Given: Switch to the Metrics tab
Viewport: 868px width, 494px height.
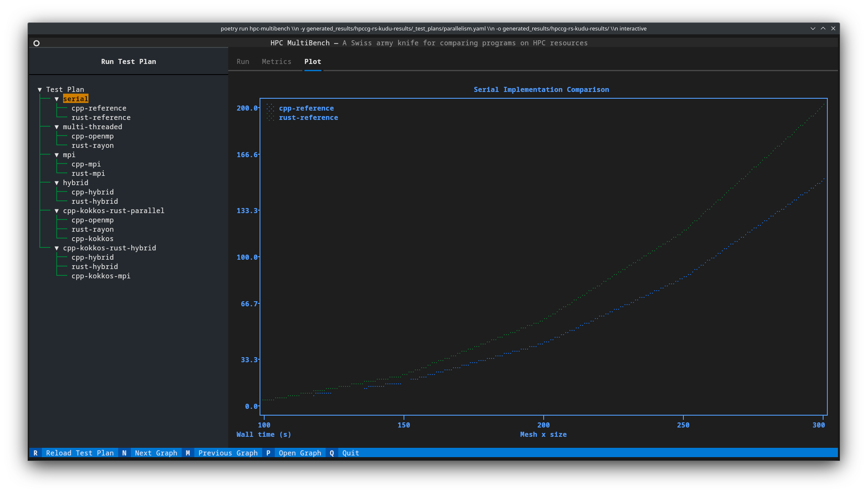Looking at the screenshot, I should [x=276, y=62].
